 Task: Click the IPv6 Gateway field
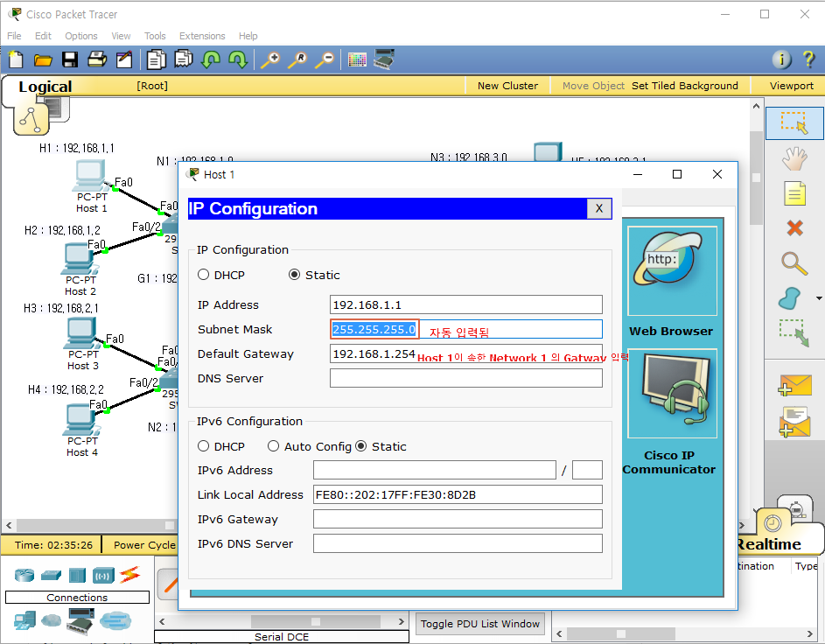coord(458,519)
